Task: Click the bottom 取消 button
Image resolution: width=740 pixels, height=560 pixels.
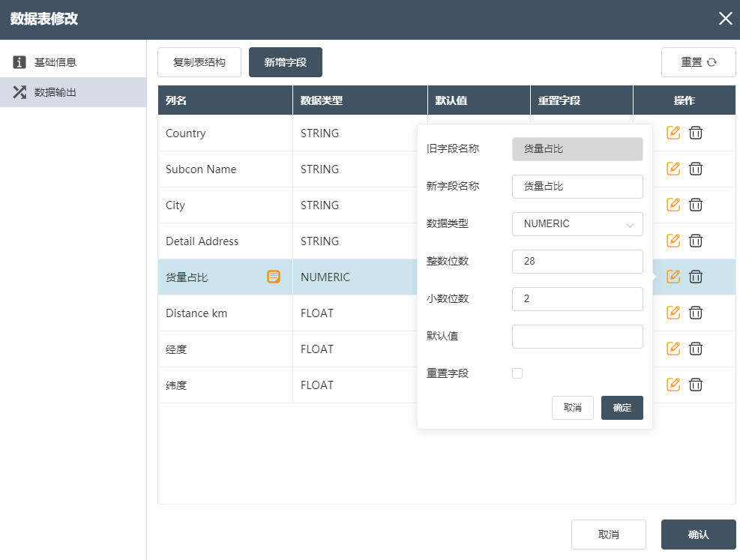Action: [x=608, y=535]
